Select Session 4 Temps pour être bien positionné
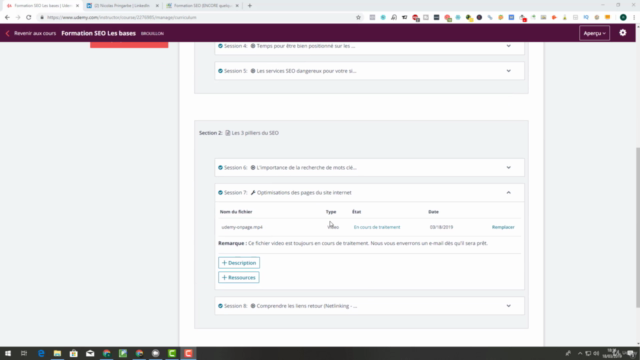Screen dimensions: 640x360 tap(306, 46)
